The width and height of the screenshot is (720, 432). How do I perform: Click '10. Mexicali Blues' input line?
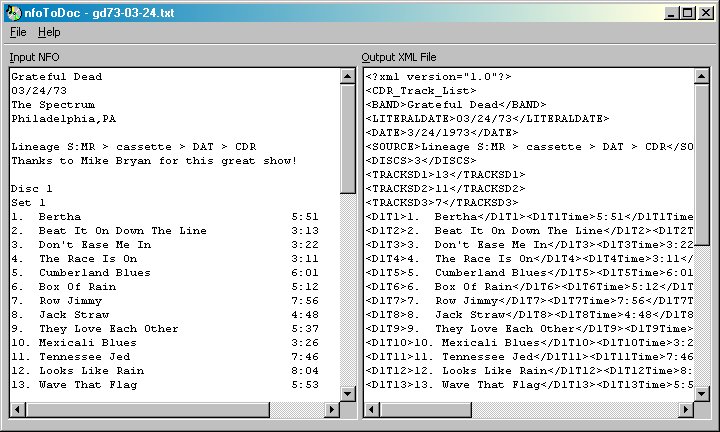pos(74,342)
